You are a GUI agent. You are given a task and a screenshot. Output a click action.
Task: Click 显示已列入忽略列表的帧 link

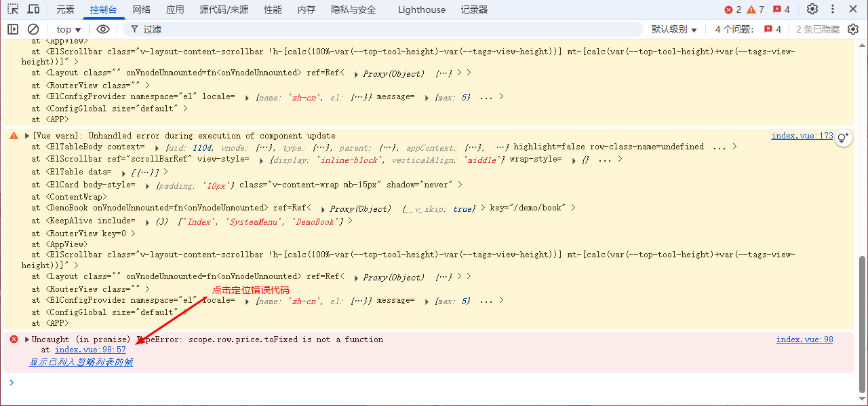coord(81,362)
